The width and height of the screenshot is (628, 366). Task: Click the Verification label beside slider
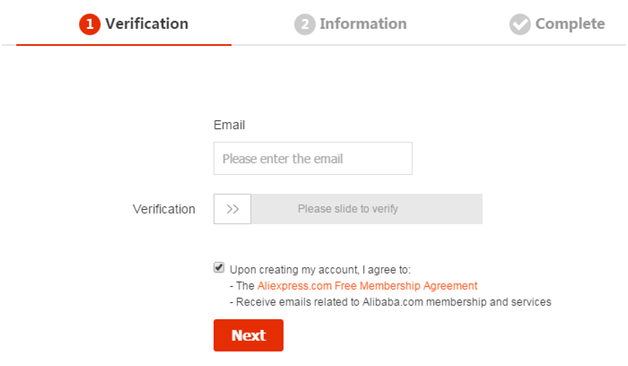tap(164, 209)
